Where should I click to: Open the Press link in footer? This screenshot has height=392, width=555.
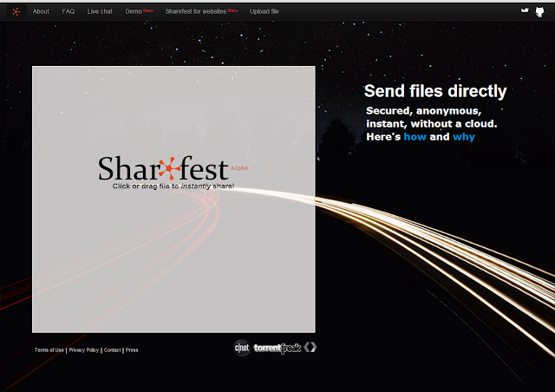[x=132, y=350]
